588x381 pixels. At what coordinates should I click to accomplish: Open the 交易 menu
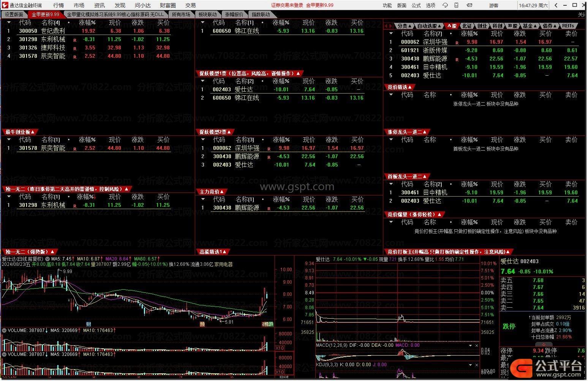[191, 5]
